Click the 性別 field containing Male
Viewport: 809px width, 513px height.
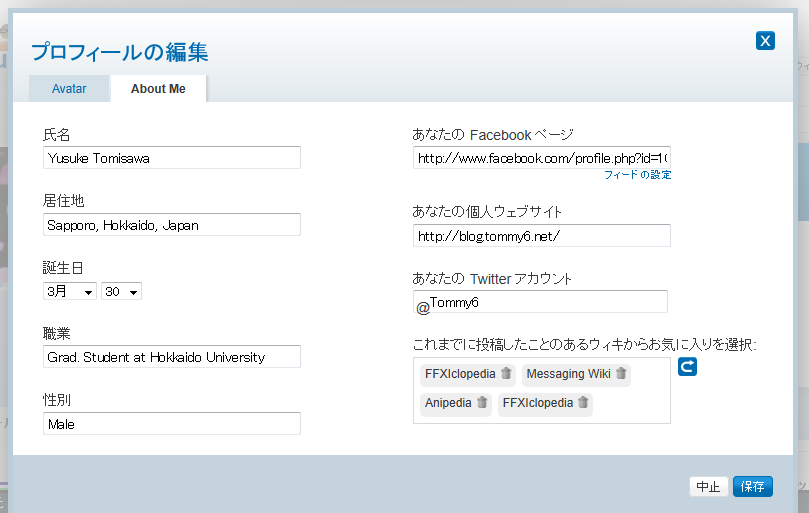(x=172, y=424)
